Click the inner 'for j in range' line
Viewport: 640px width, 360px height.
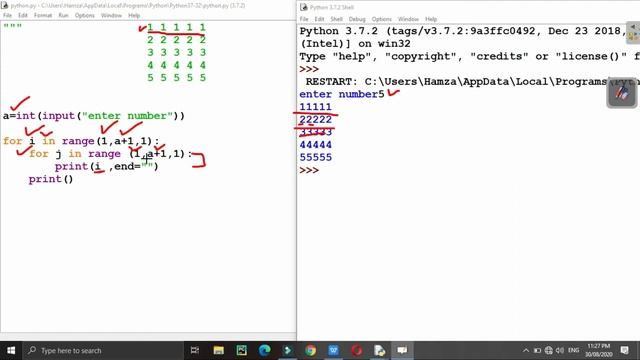[110, 154]
